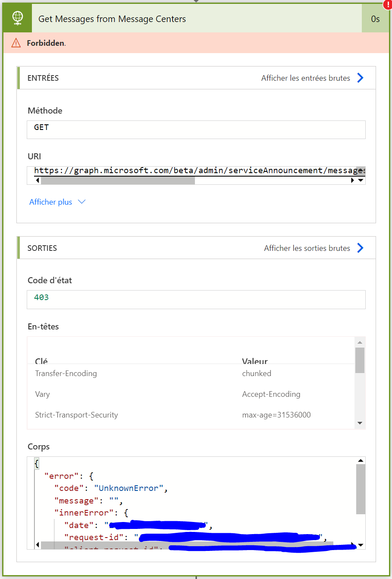This screenshot has height=579, width=392.
Task: Click the URI horizontal scrollbar thumb
Action: pos(118,180)
